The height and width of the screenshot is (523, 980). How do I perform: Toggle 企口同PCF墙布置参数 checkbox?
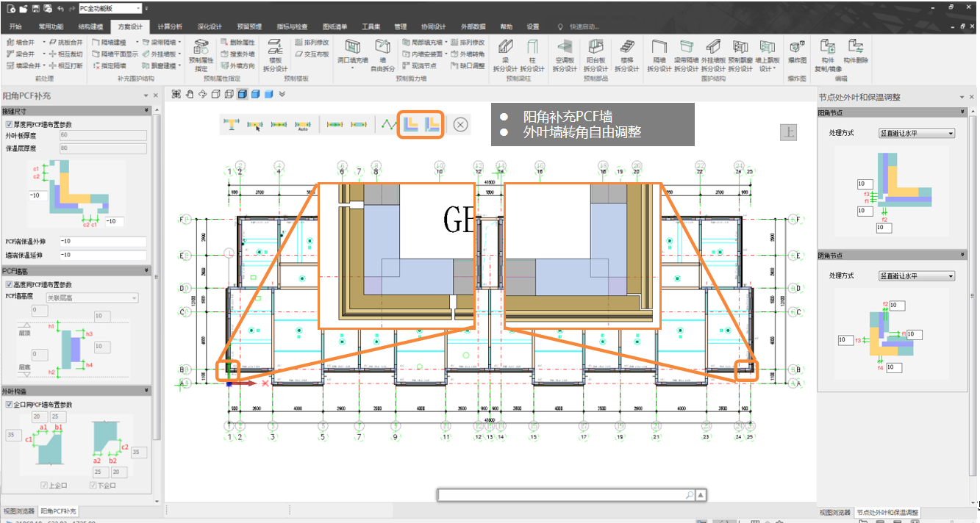[x=9, y=405]
